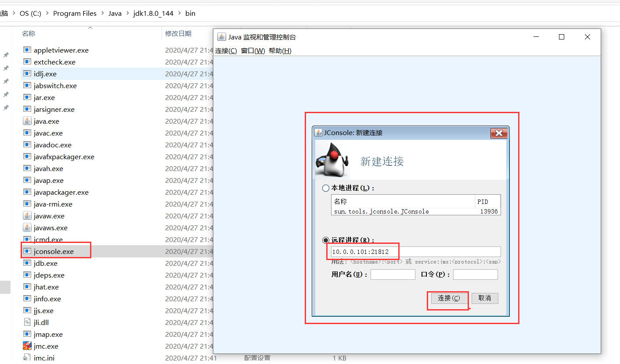
Task: Click the 取消 cancel button
Action: 485,298
